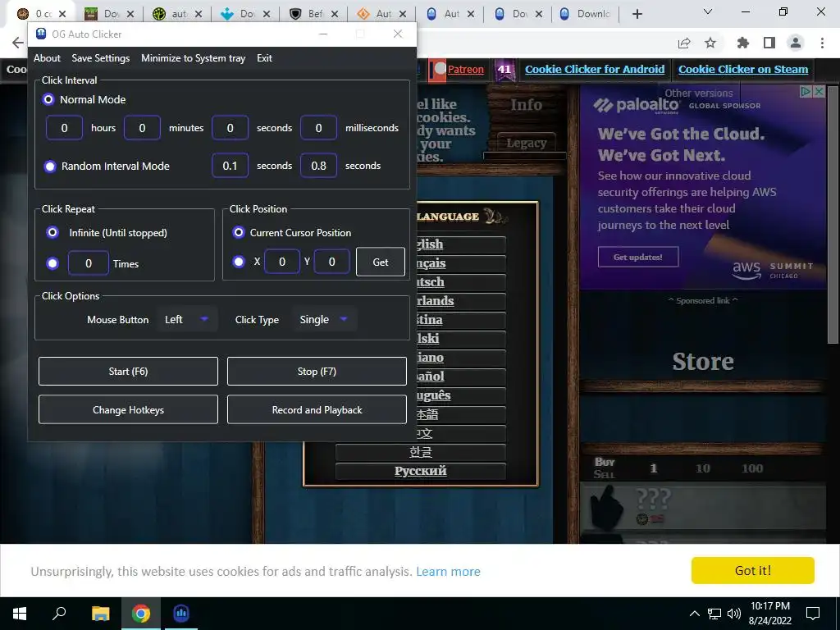Open Cookie Clicker for Android link
This screenshot has width=840, height=630.
pos(595,69)
